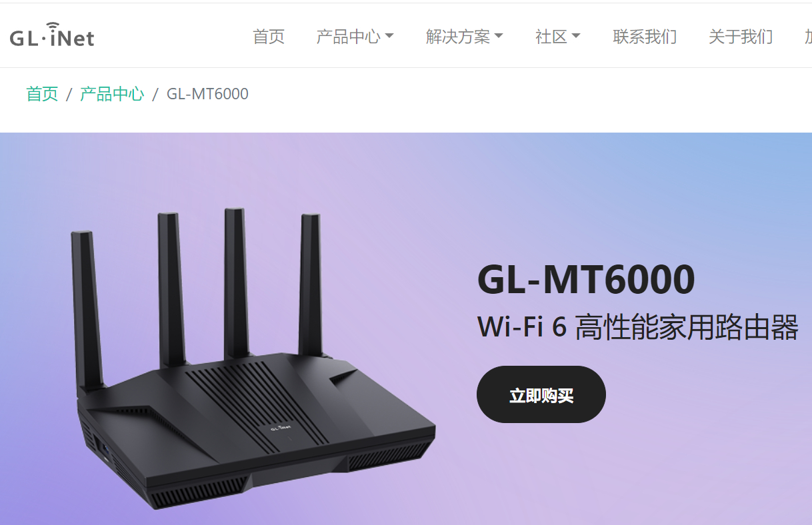Viewport: 812px width, 525px height.
Task: Follow the green 首页 breadcrumb link
Action: pos(42,94)
